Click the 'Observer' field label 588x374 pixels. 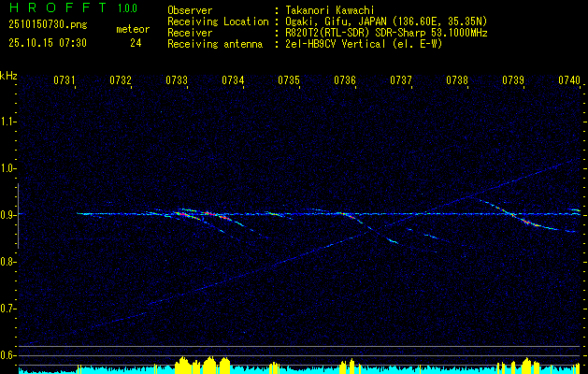(190, 10)
